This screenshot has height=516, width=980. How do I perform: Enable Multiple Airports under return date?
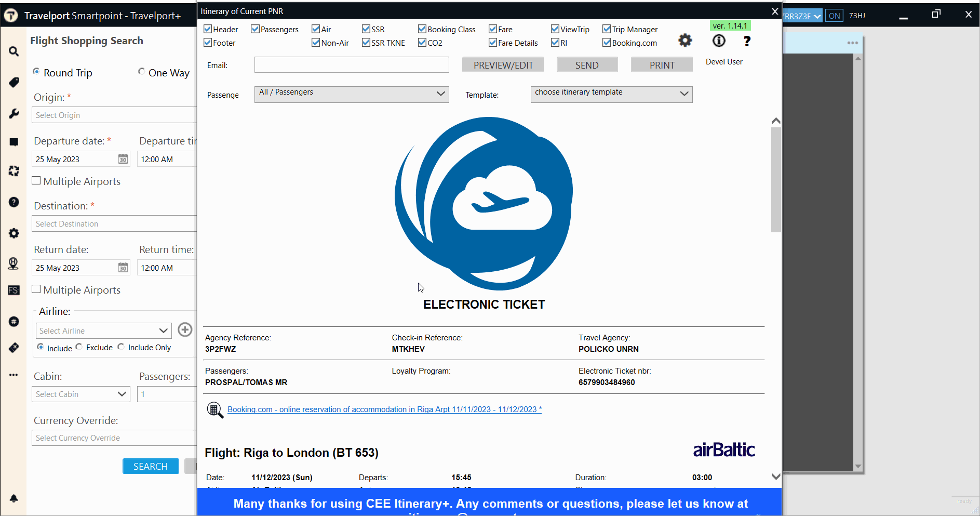click(x=36, y=289)
